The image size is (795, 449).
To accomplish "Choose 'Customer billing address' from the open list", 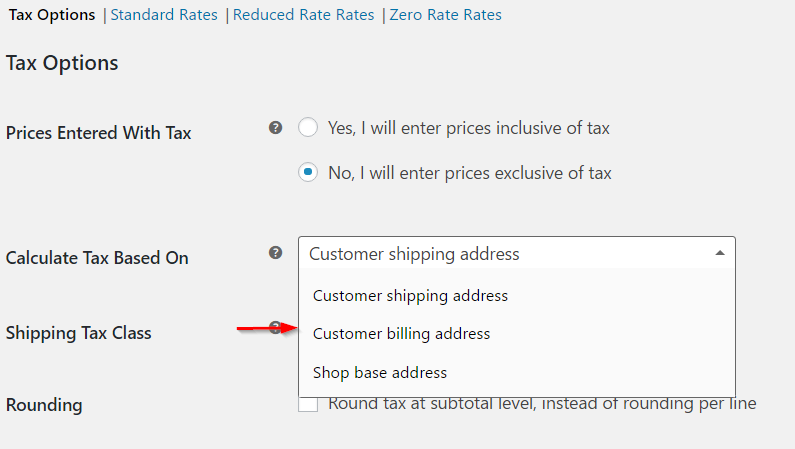I will click(401, 334).
